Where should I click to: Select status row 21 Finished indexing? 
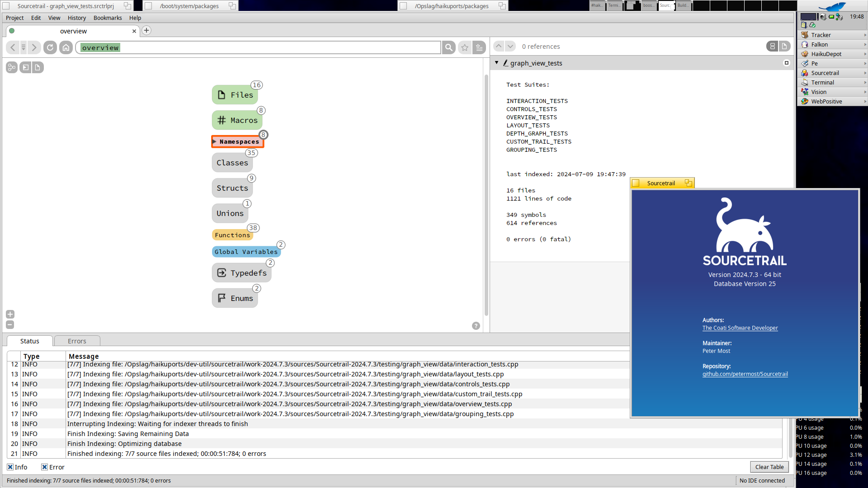[394, 454]
